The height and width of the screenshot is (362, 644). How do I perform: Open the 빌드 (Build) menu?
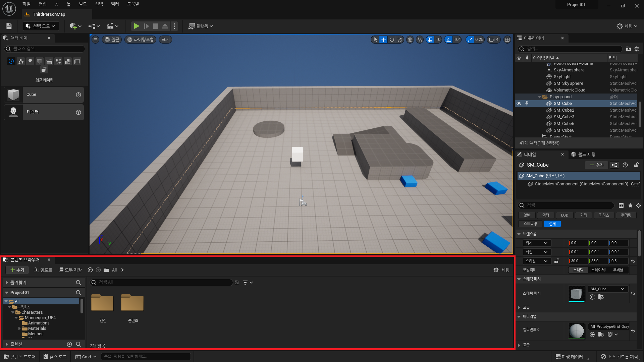[x=83, y=4]
